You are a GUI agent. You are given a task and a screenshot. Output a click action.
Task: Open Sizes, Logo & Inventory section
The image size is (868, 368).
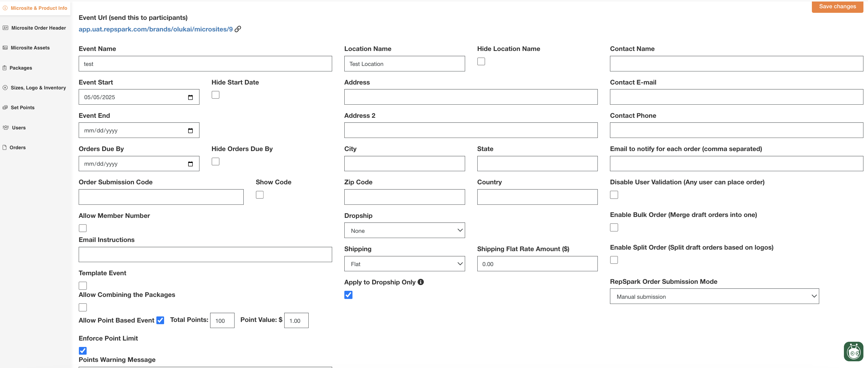(38, 88)
